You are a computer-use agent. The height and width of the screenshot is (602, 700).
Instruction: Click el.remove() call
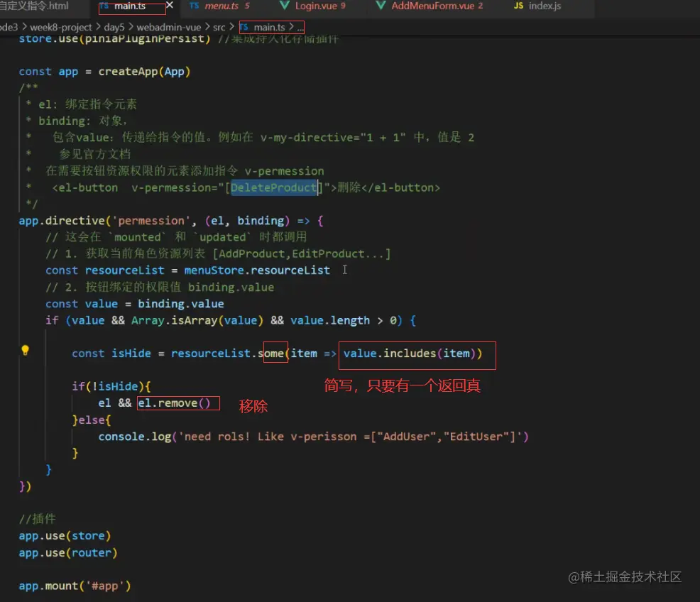[x=174, y=403]
